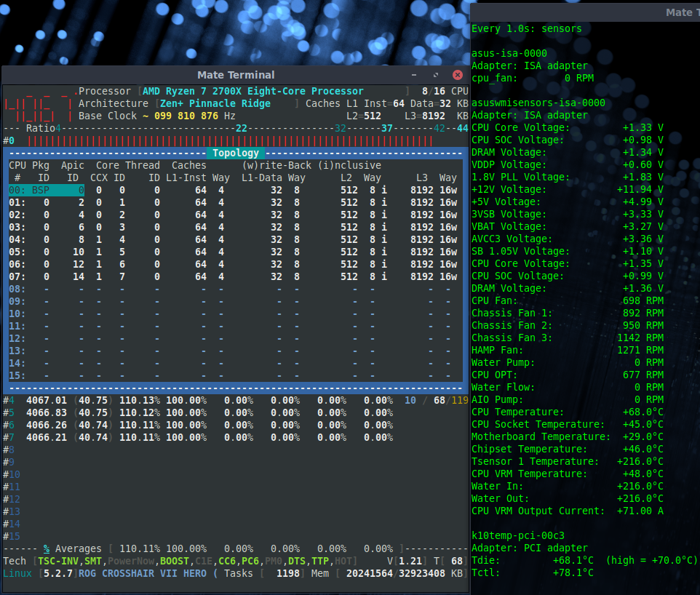Minimize the Mate Terminal window

414,74
